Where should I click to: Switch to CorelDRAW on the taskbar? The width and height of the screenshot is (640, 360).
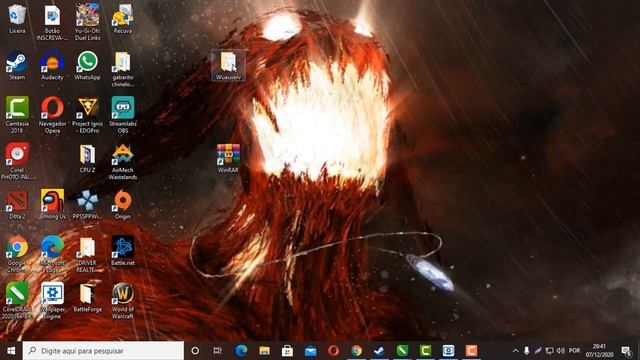coord(402,351)
